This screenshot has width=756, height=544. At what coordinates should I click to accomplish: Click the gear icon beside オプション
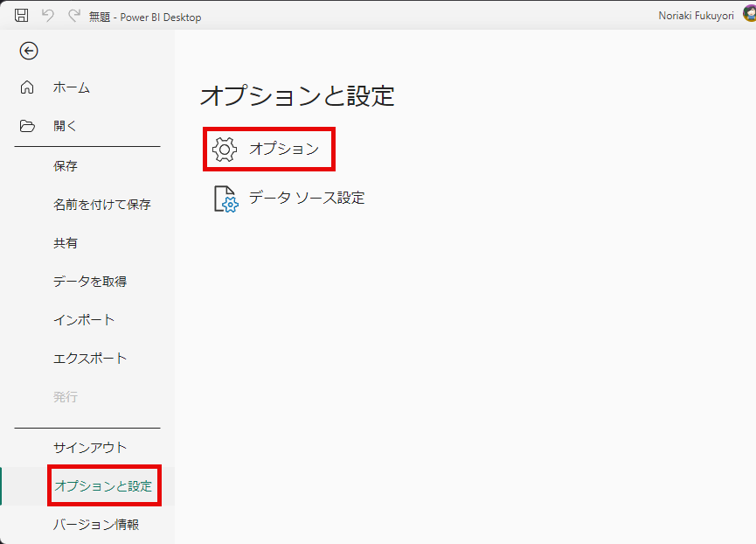tap(225, 149)
